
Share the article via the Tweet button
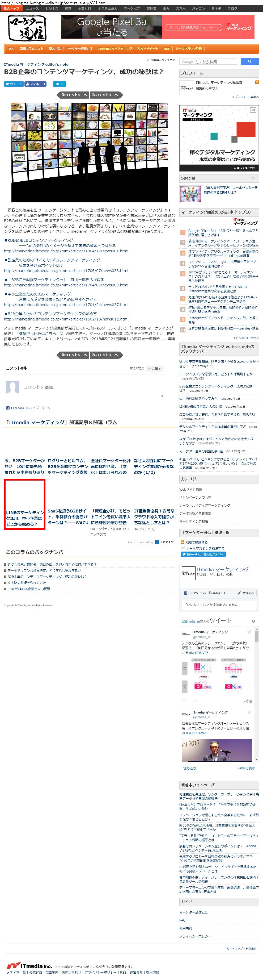[14, 84]
